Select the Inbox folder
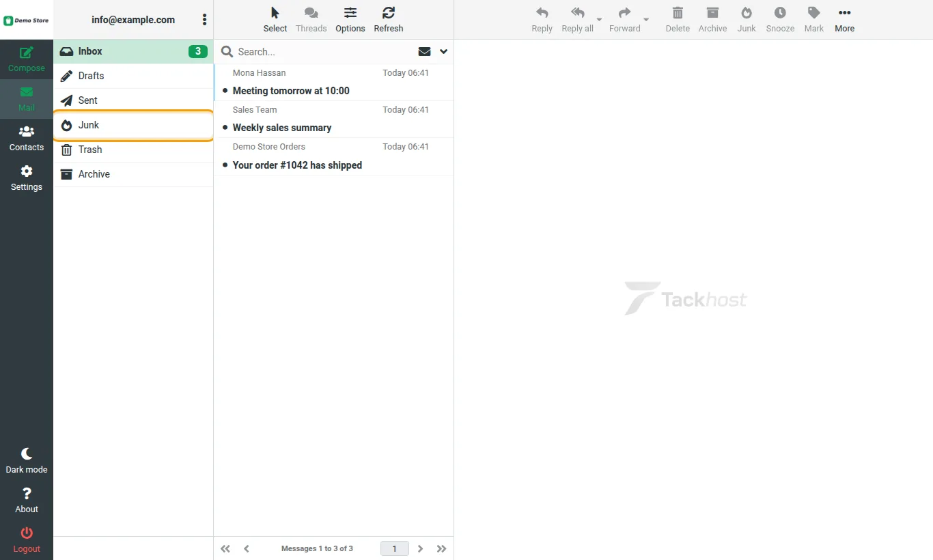Viewport: 933px width, 560px height. (133, 51)
